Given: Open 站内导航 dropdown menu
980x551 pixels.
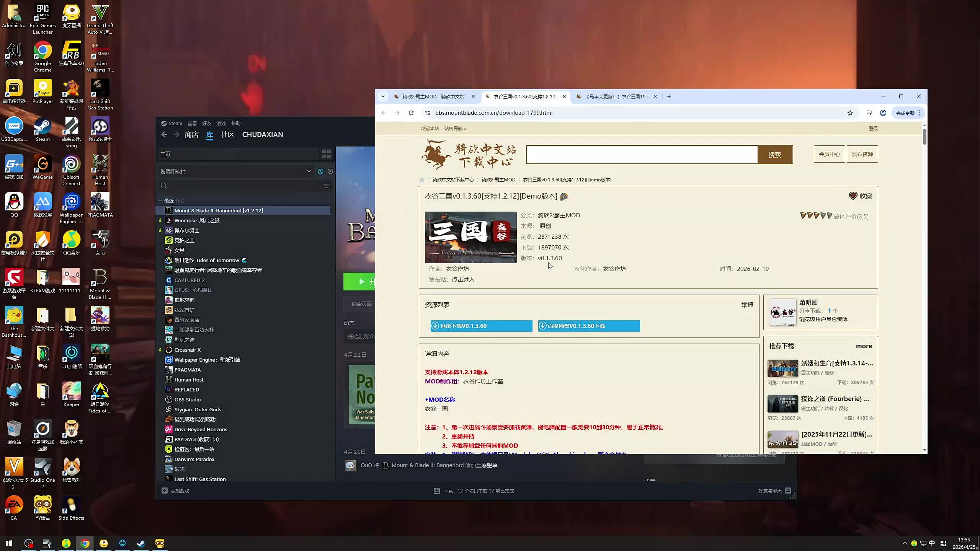Looking at the screenshot, I should pyautogui.click(x=455, y=129).
